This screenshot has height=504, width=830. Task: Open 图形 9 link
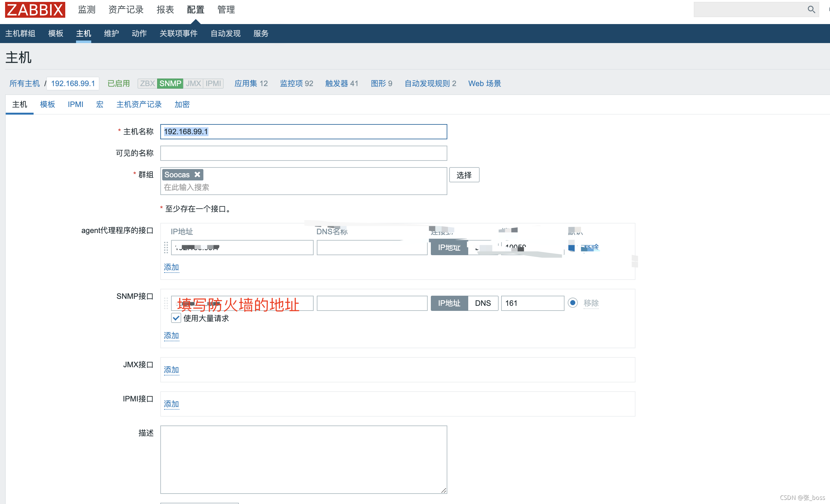(x=381, y=83)
